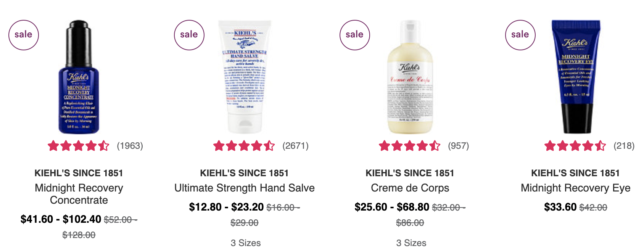Open the Creme de Corps bottle image
Screen dimensions: 644x251
pos(410,77)
